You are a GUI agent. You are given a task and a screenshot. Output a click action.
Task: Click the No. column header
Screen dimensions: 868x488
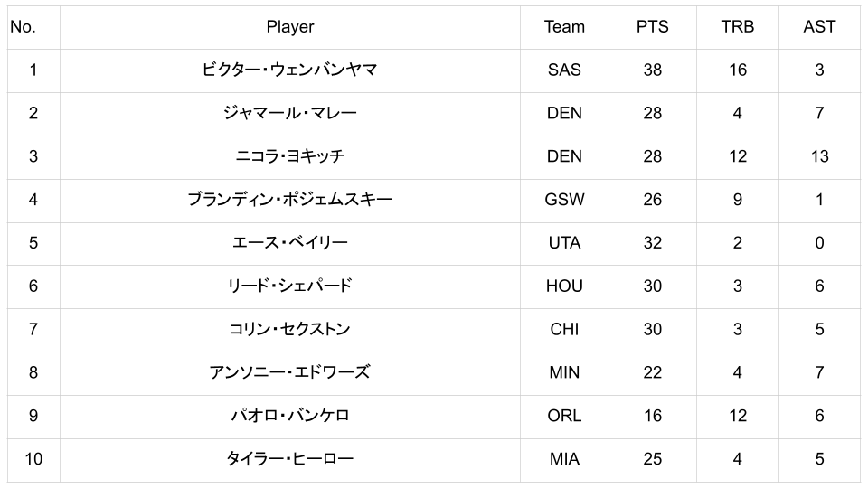pyautogui.click(x=23, y=27)
